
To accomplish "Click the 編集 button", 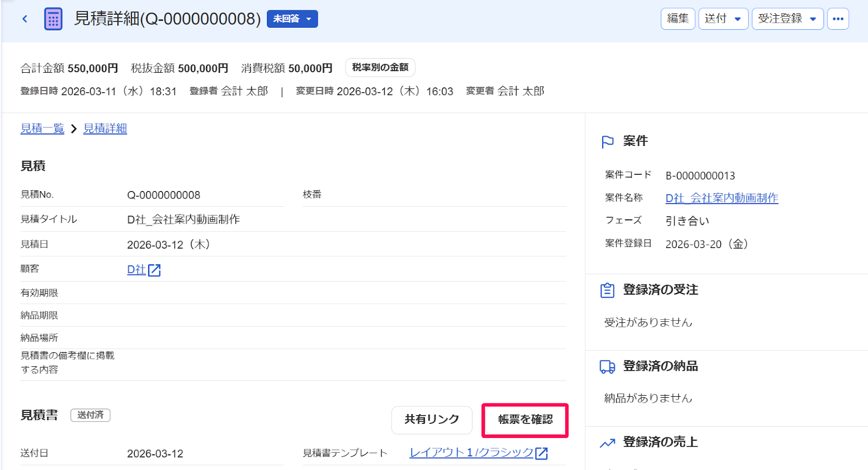I will point(678,19).
